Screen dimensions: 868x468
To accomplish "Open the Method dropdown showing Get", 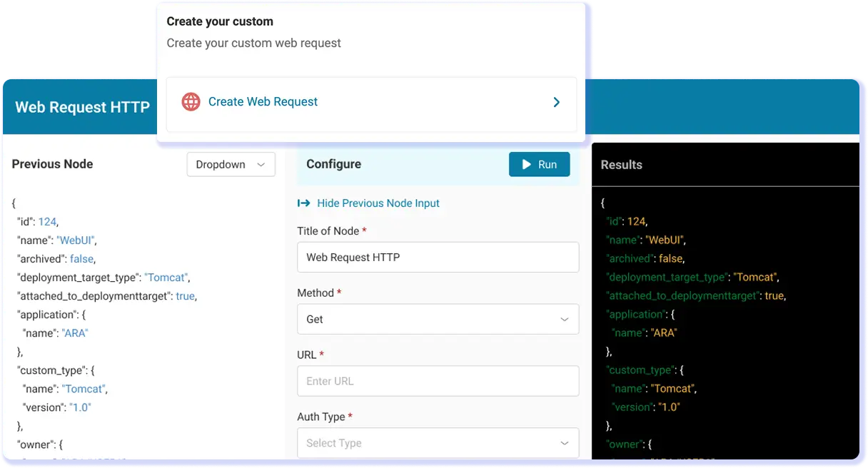I will 438,319.
